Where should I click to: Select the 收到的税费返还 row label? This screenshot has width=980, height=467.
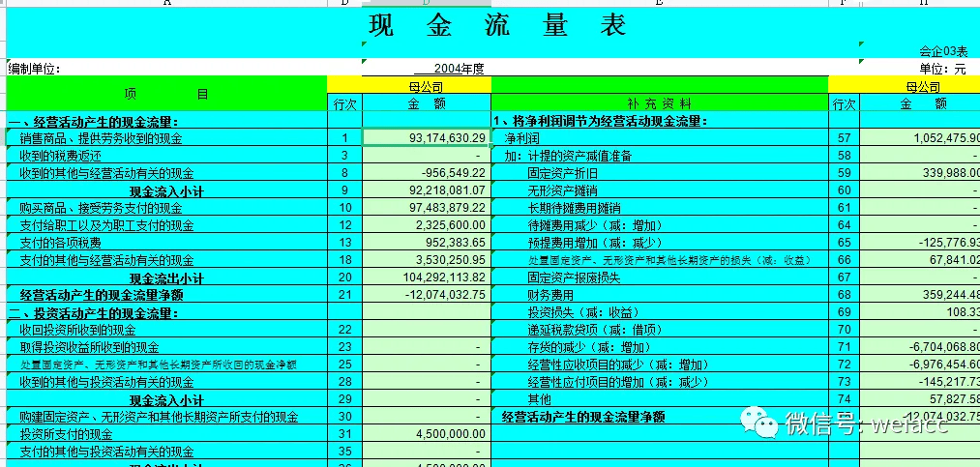[61, 155]
